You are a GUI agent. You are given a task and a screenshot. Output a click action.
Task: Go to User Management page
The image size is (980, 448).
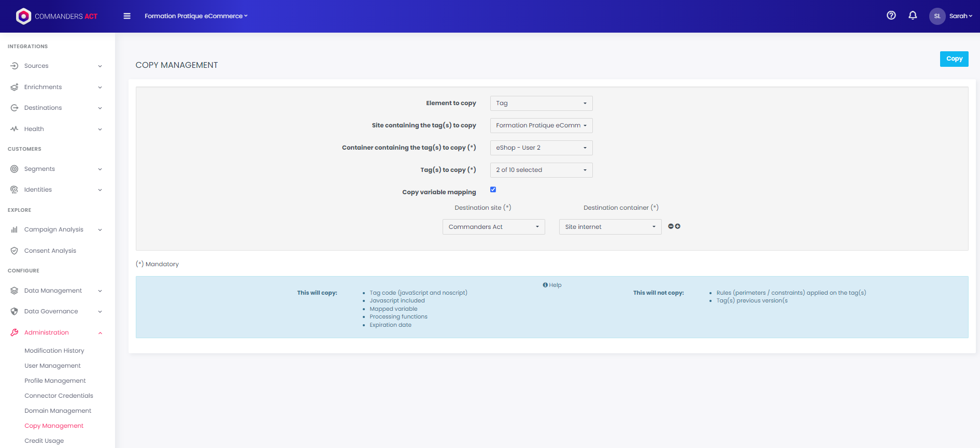point(52,366)
